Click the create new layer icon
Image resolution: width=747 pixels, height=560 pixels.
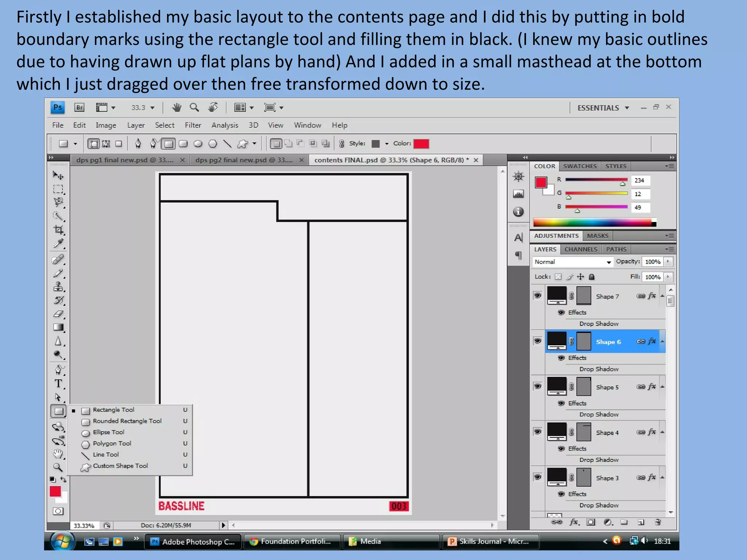pyautogui.click(x=641, y=522)
